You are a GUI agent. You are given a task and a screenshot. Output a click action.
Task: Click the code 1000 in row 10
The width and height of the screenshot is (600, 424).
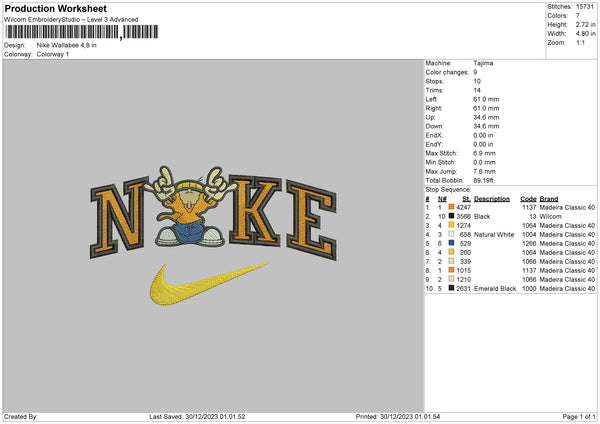click(x=529, y=288)
